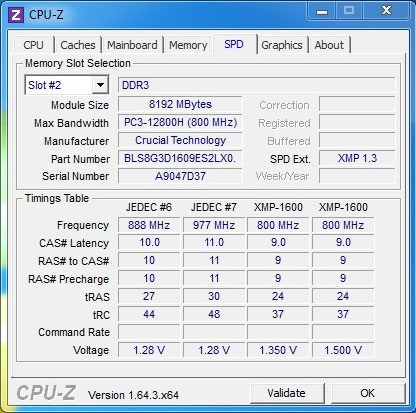Switch to the CPU tab
This screenshot has width=416, height=413.
pyautogui.click(x=33, y=45)
